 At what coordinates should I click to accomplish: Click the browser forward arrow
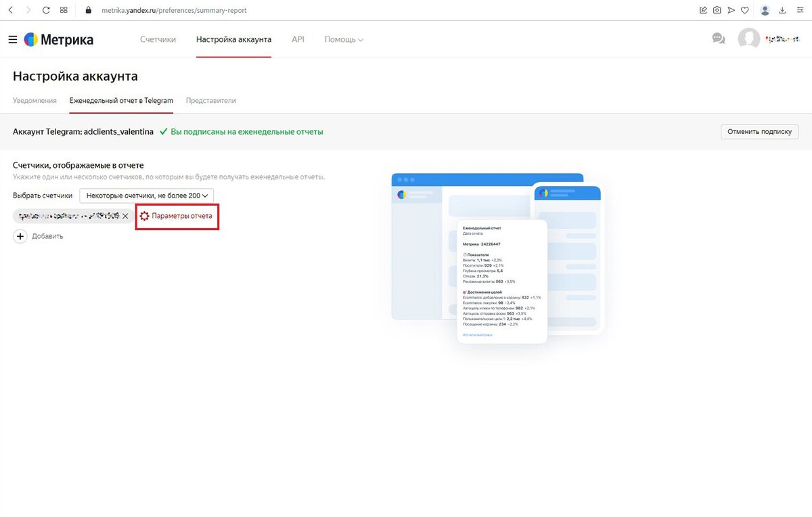tap(28, 10)
